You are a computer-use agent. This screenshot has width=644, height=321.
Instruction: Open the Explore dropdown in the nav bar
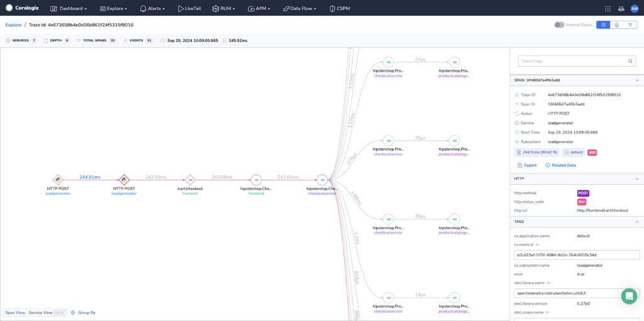[x=114, y=8]
